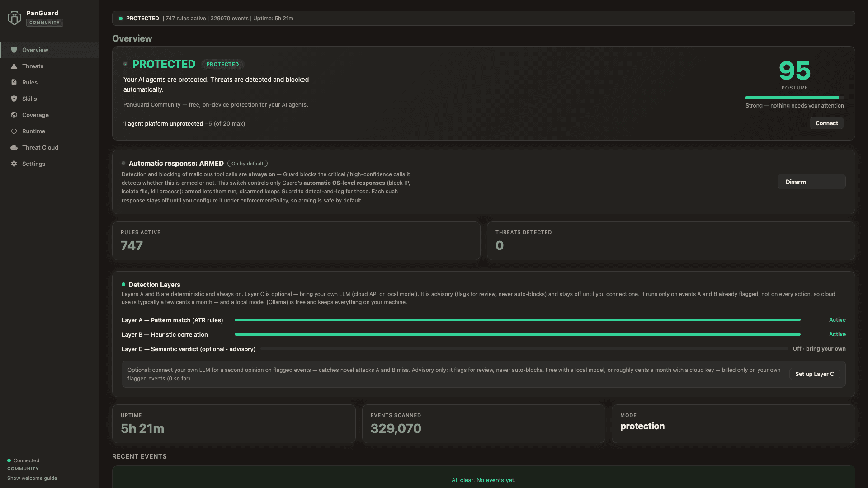Viewport: 868px width, 488px height.
Task: Click the Threats Detected 0 card
Action: (671, 240)
